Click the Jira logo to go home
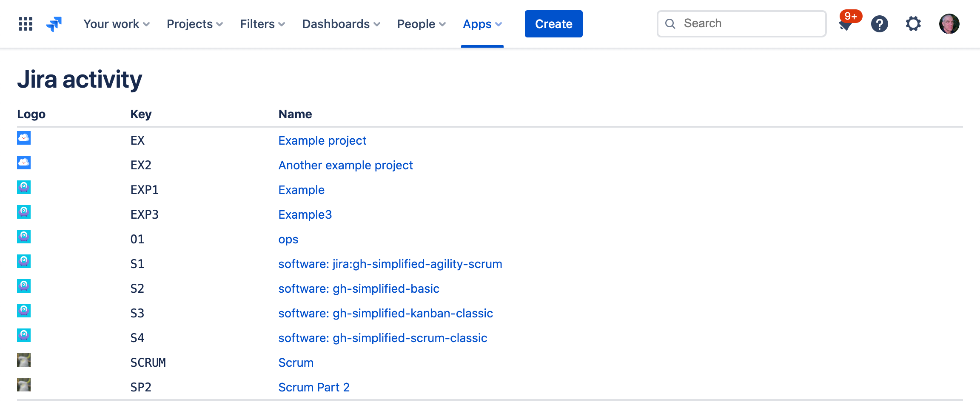Viewport: 980px width, 411px height. [x=54, y=24]
